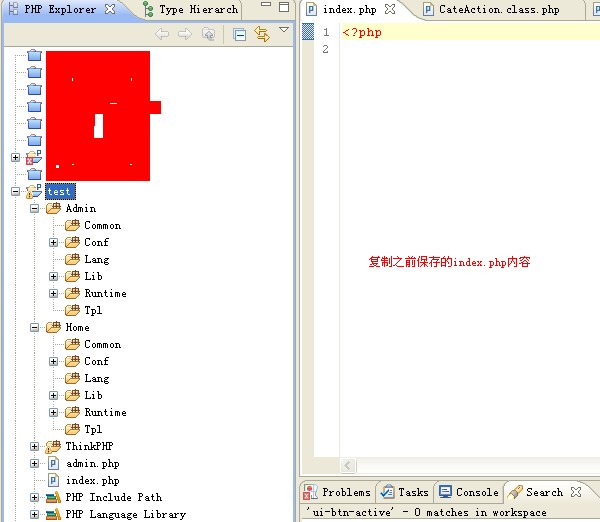Image resolution: width=600 pixels, height=522 pixels.
Task: Open the PHP Explorer view menu triangle
Action: coord(284,29)
